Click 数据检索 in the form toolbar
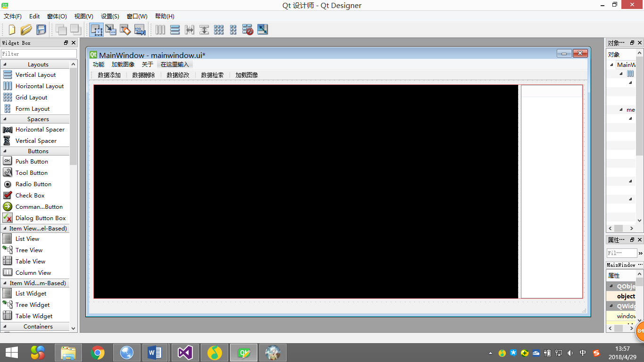The image size is (644, 362). point(213,75)
